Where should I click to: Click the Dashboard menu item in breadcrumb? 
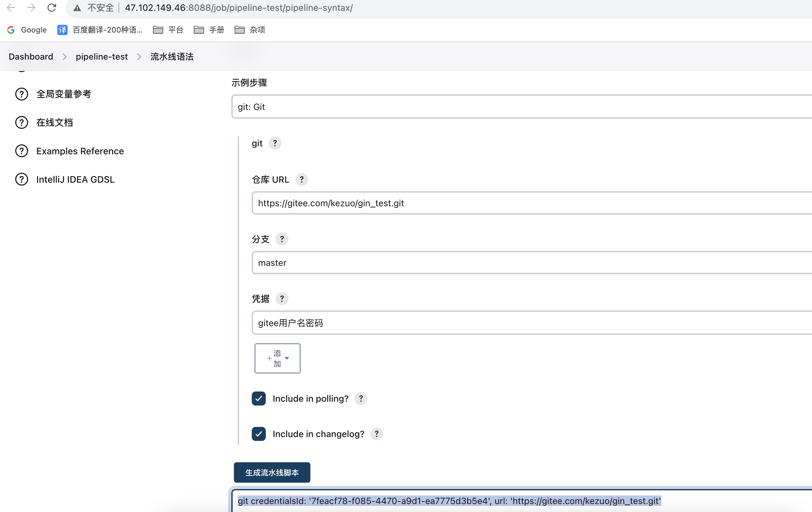31,56
